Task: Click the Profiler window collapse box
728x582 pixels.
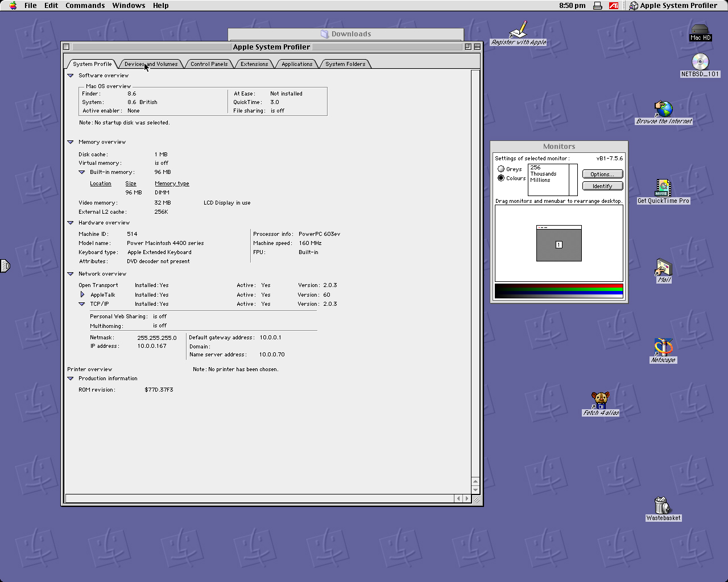Action: click(477, 47)
